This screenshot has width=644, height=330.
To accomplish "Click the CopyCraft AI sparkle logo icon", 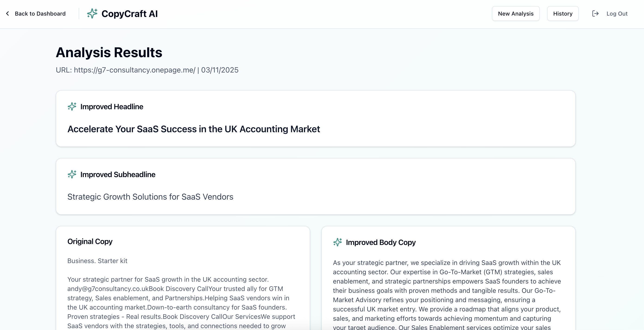I will [x=92, y=13].
